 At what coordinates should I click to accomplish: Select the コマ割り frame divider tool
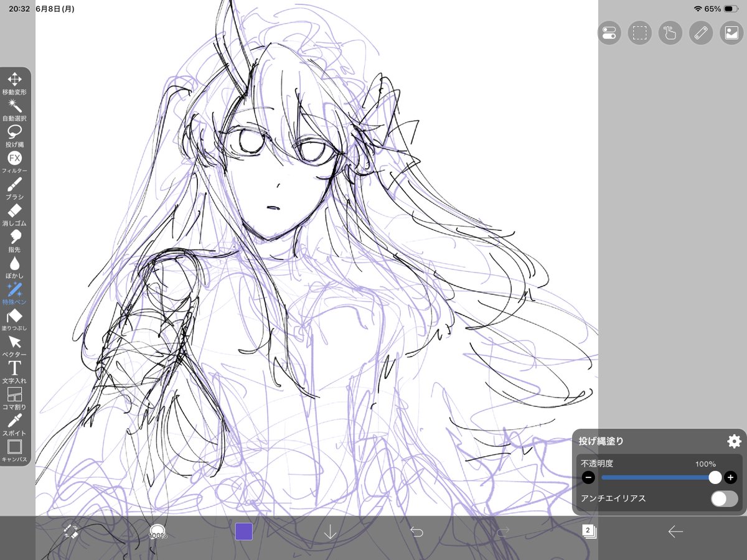coord(15,398)
